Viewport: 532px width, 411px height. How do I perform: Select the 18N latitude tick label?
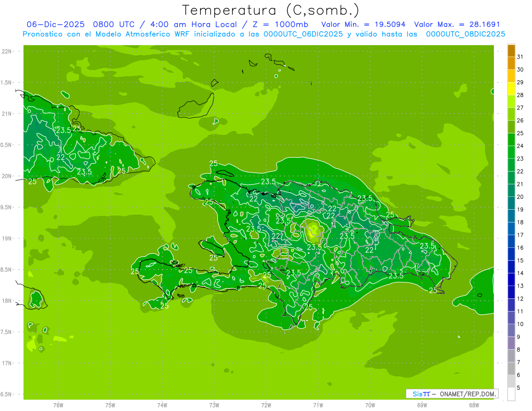point(8,301)
